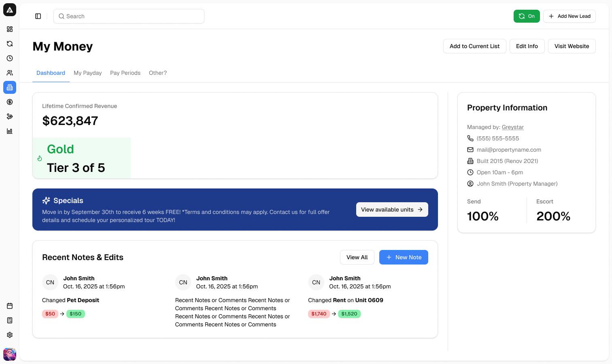Image resolution: width=612 pixels, height=364 pixels.
Task: Click the My Money page heading
Action: coord(63,47)
